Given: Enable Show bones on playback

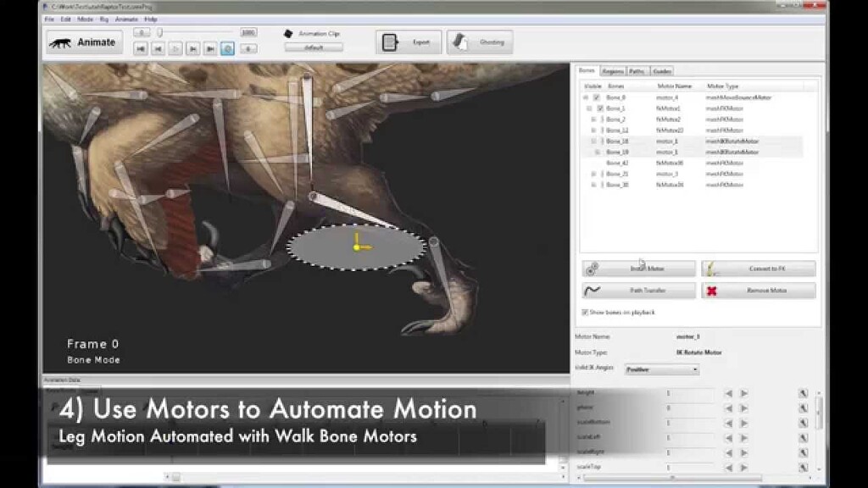Looking at the screenshot, I should click(585, 312).
